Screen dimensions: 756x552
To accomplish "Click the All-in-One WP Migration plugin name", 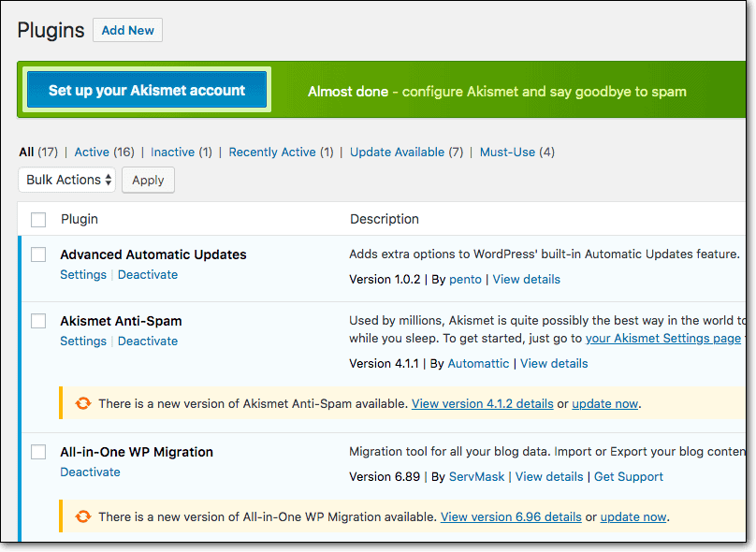I will pos(136,452).
